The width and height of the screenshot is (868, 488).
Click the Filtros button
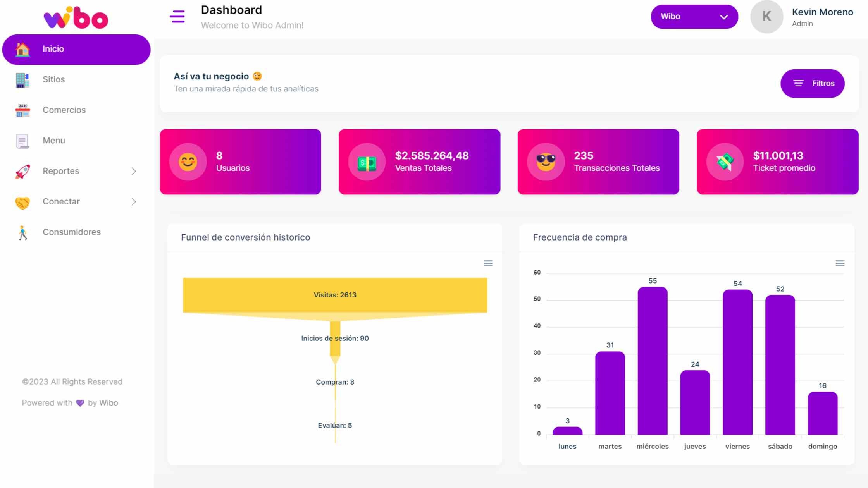tap(812, 83)
